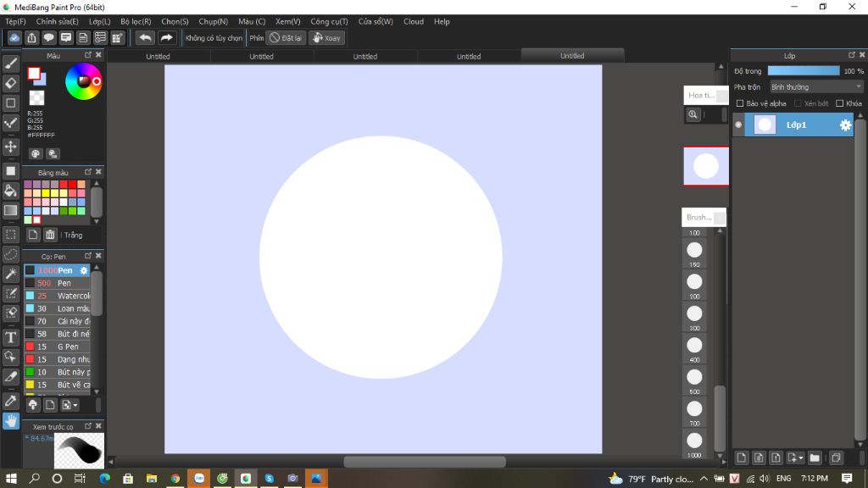This screenshot has width=868, height=488.
Task: Select the Move tool
Action: click(10, 147)
